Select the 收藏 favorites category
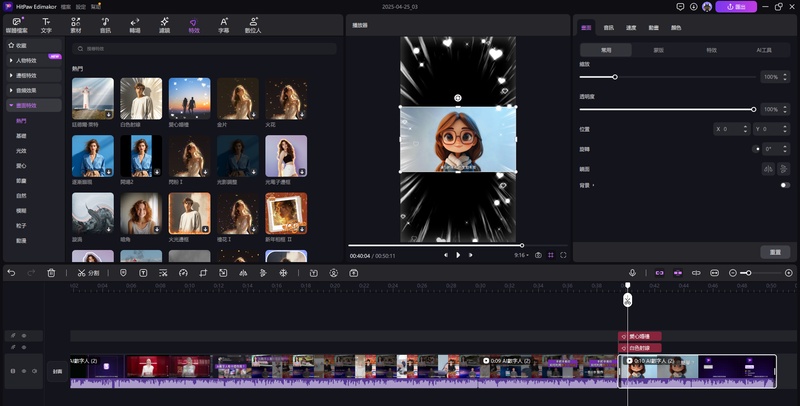Viewport: 800px width, 406px height. 34,45
